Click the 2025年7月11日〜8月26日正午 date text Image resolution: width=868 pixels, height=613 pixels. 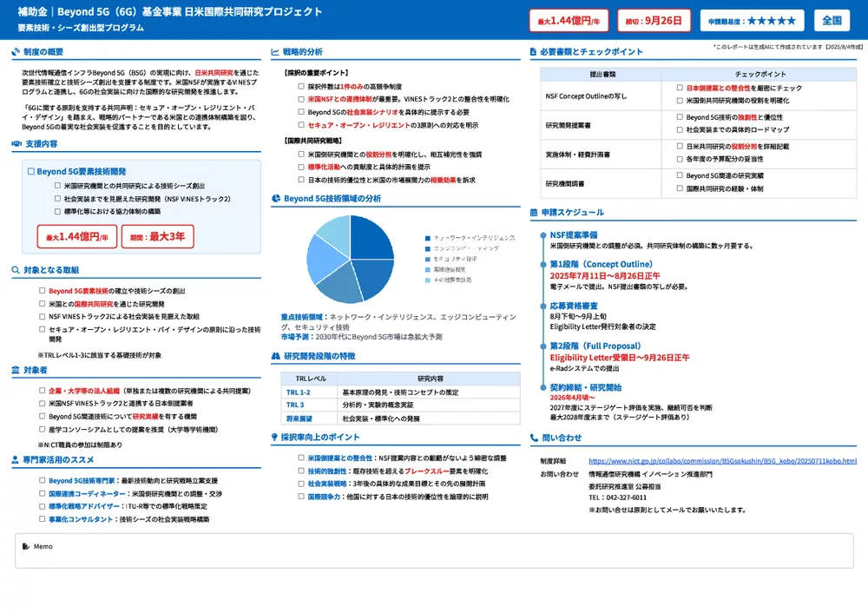pyautogui.click(x=604, y=276)
